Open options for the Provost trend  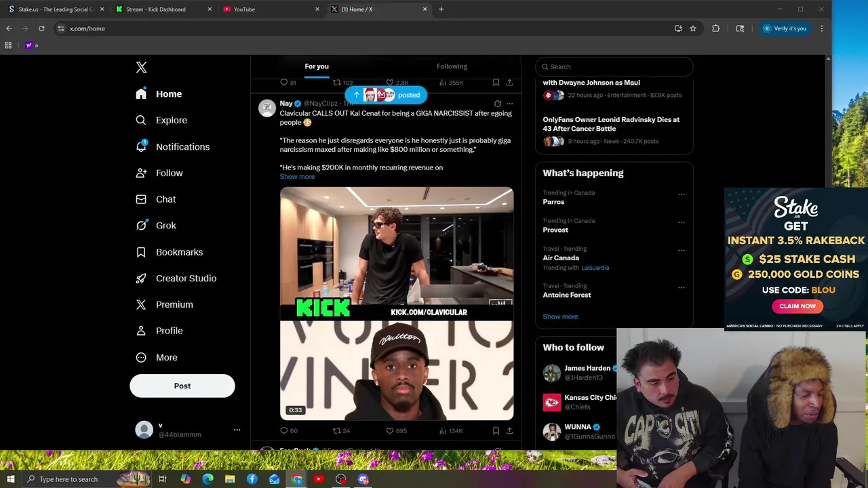tap(682, 222)
